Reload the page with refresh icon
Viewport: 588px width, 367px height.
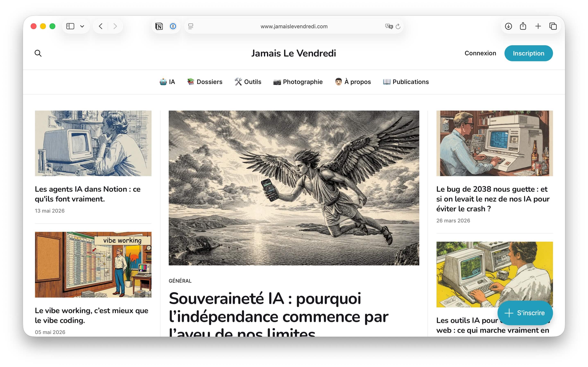point(398,26)
